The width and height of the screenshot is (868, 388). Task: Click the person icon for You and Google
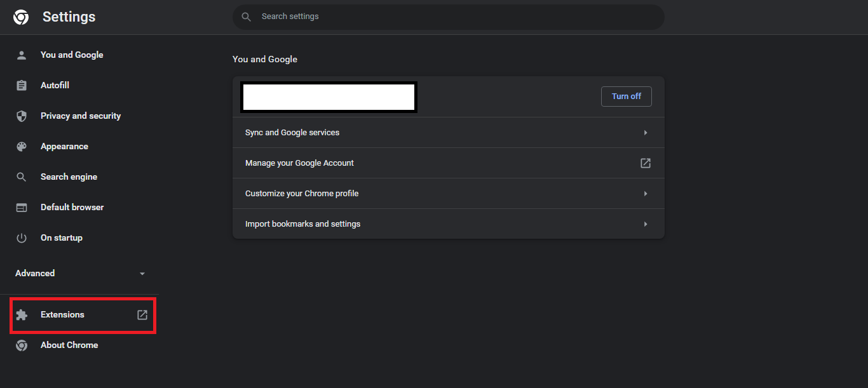tap(22, 55)
